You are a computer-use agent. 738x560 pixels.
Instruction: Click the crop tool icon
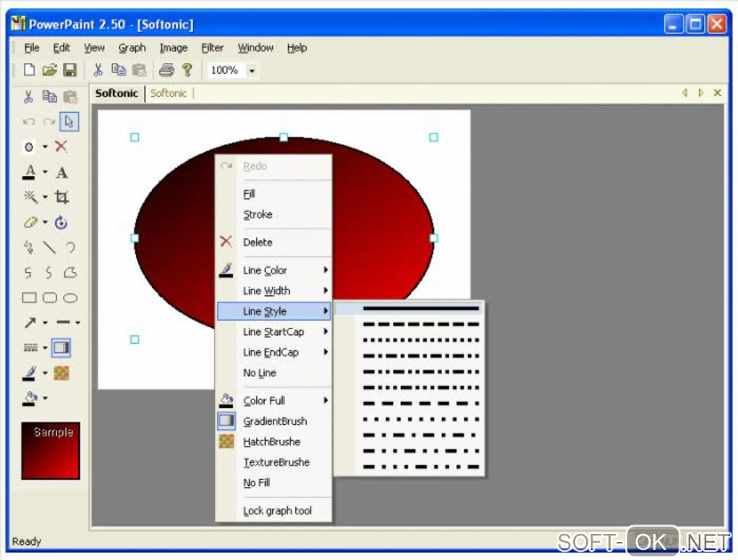coord(61,197)
